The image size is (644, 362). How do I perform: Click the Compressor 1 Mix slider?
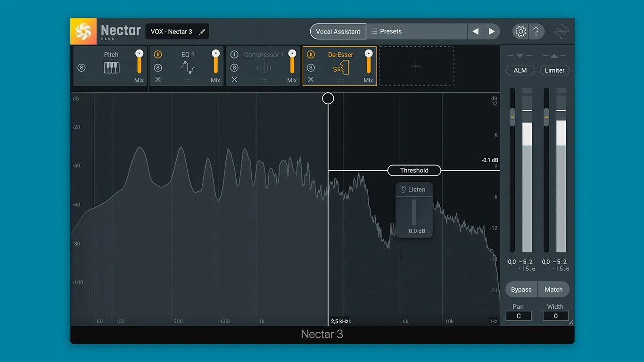(x=292, y=62)
